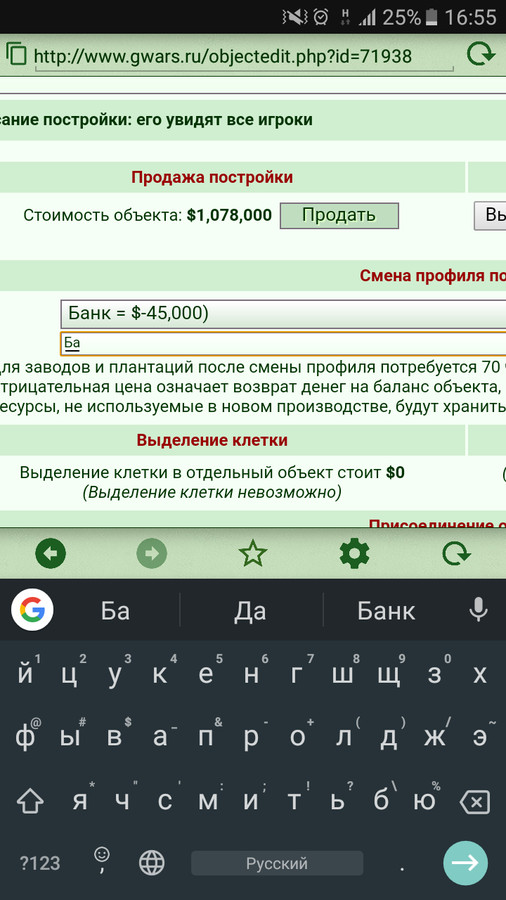Image resolution: width=506 pixels, height=900 pixels.
Task: Tap the к key
Action: 160,674
